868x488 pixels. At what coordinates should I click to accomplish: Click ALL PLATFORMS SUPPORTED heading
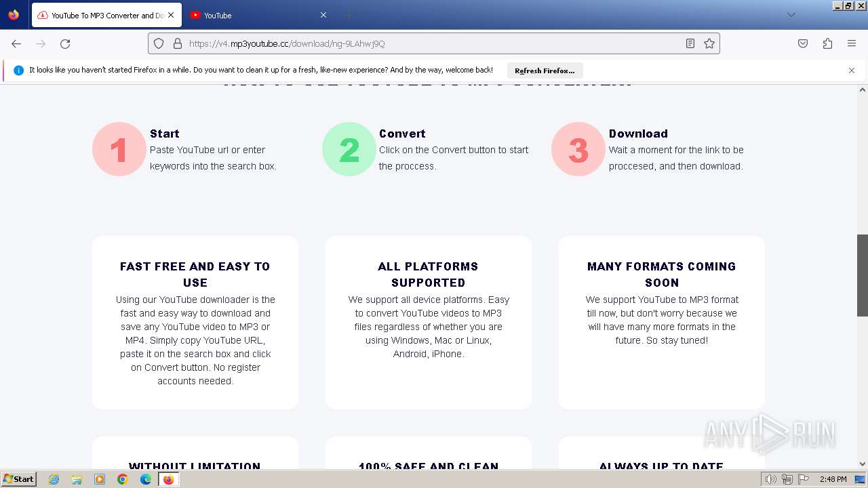(429, 274)
